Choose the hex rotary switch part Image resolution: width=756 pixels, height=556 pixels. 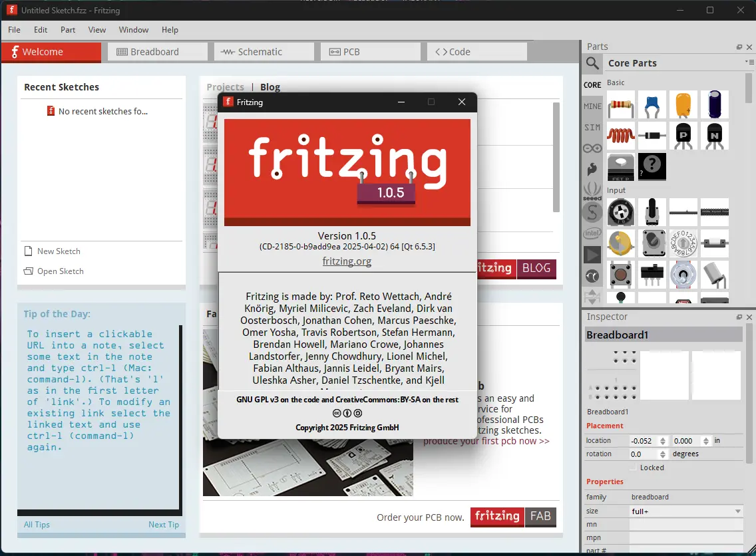coord(683,243)
